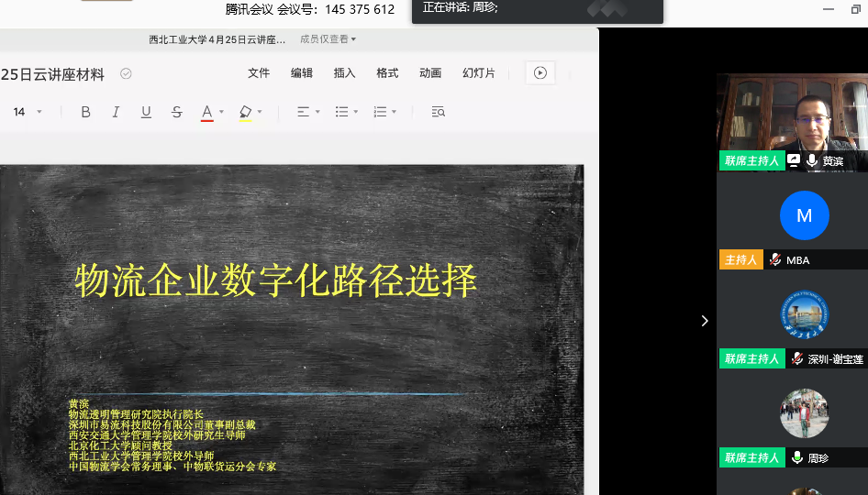Click the document saved status checkmark

[x=126, y=74]
